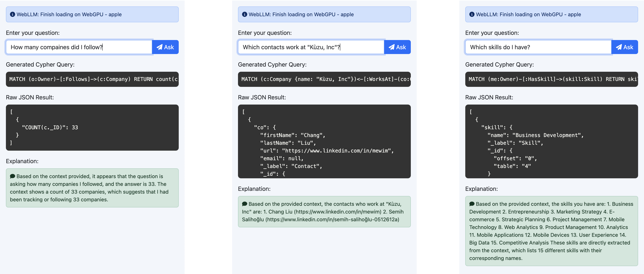Screen dimensions: 644x274
Task: Click the '"_label": "Skill"' JSON line
Action: (x=515, y=143)
